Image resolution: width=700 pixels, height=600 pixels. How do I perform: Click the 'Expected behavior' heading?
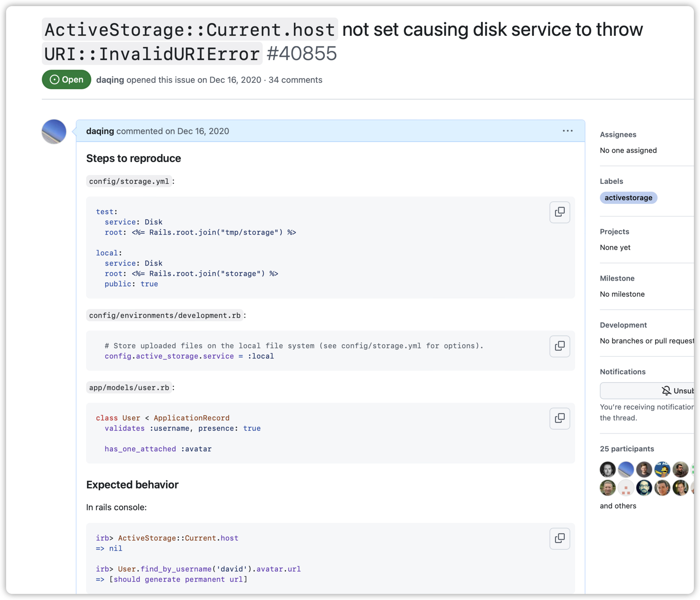click(132, 485)
